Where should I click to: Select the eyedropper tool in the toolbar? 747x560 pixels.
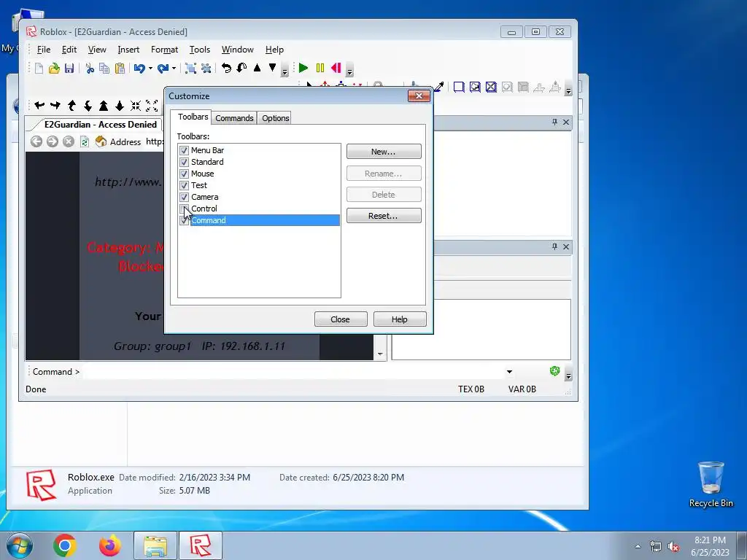(438, 87)
